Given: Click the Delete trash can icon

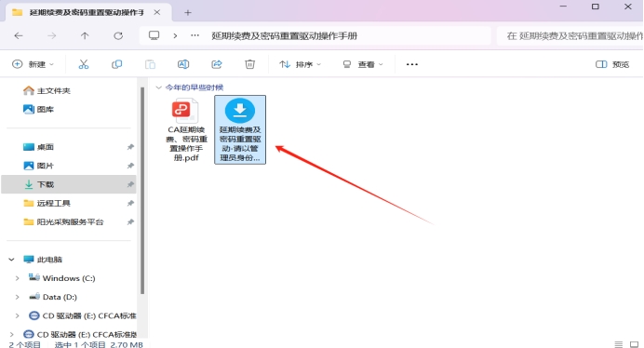Looking at the screenshot, I should pyautogui.click(x=249, y=64).
